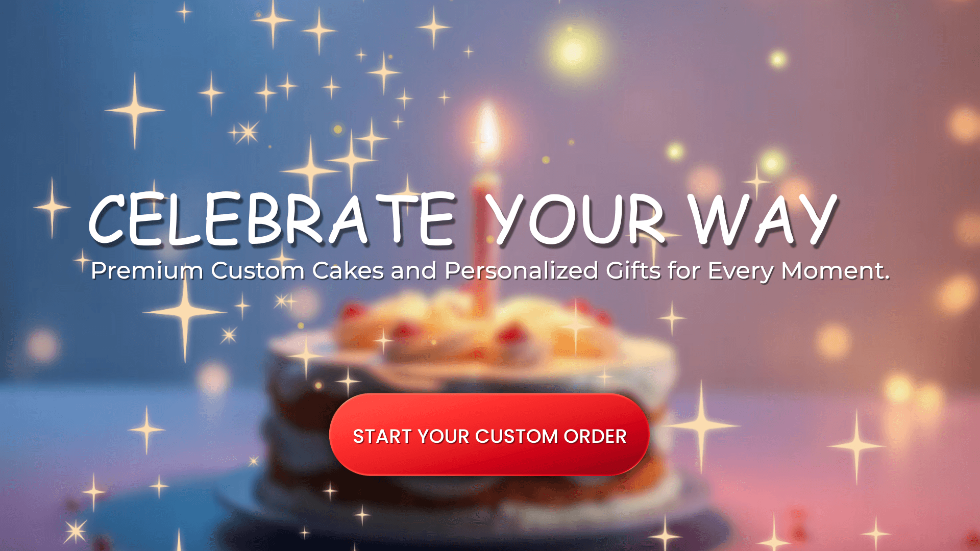Click the large glowing bokeh light at top
The image size is (980, 551).
click(x=573, y=50)
